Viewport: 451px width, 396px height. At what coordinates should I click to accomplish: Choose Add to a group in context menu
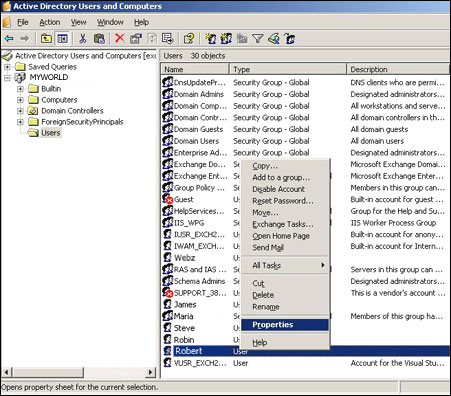pos(285,177)
